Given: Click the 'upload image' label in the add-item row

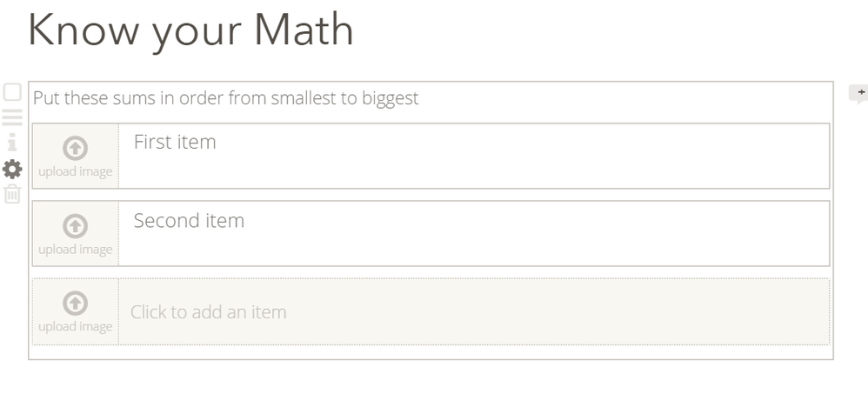Looking at the screenshot, I should (x=76, y=327).
